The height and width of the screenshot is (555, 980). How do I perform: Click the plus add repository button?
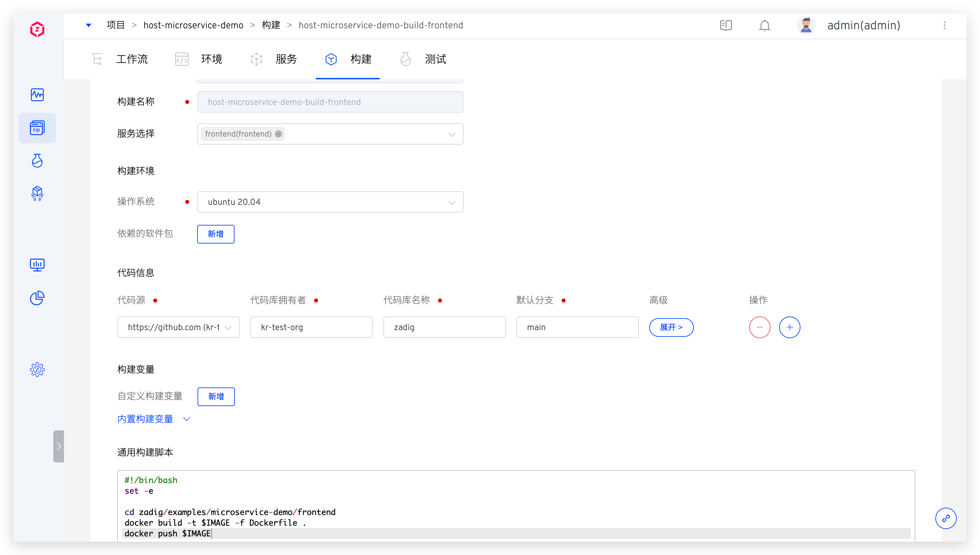pos(789,327)
